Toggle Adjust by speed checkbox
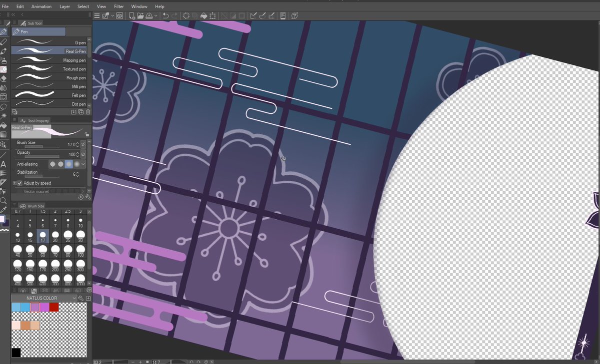 point(20,183)
